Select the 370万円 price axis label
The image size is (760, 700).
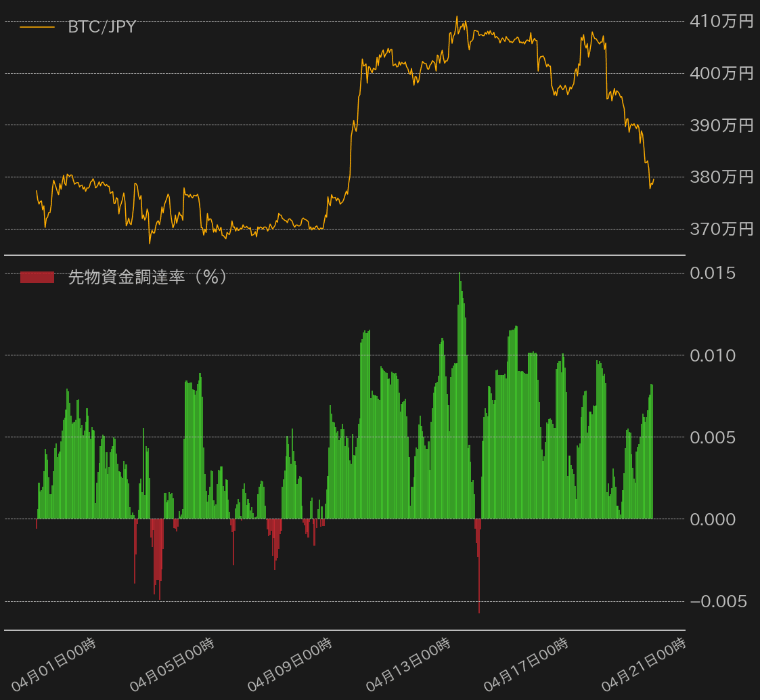tap(721, 229)
